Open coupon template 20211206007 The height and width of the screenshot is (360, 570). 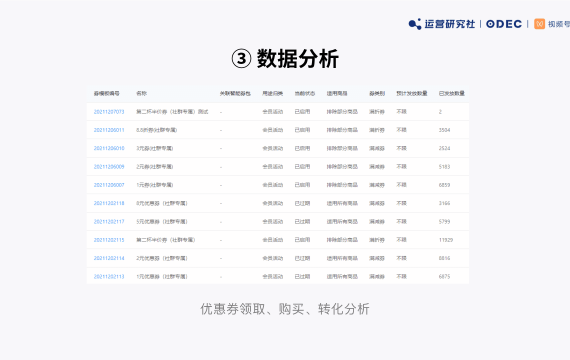click(x=109, y=185)
